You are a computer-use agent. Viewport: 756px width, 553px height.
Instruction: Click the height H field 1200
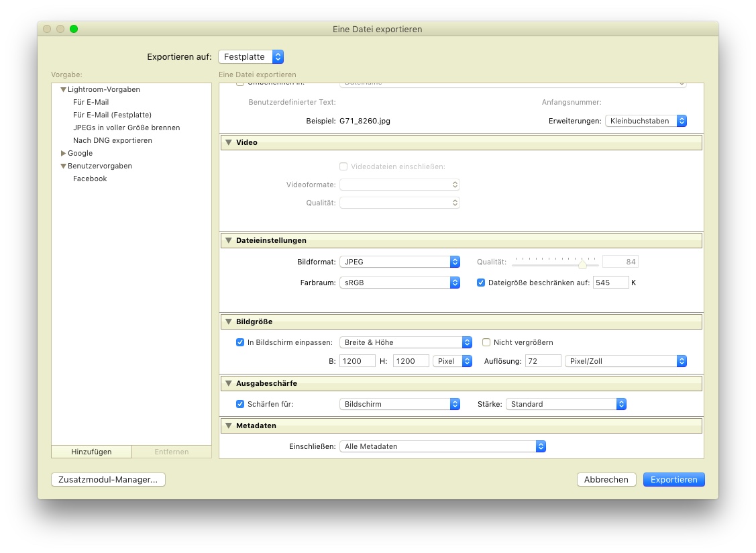(x=411, y=362)
